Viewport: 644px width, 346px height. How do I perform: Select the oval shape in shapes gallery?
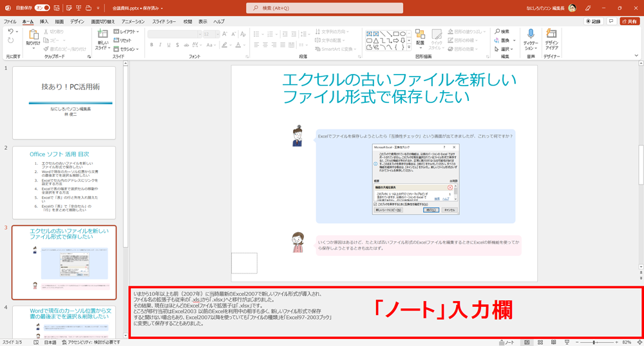403,33
